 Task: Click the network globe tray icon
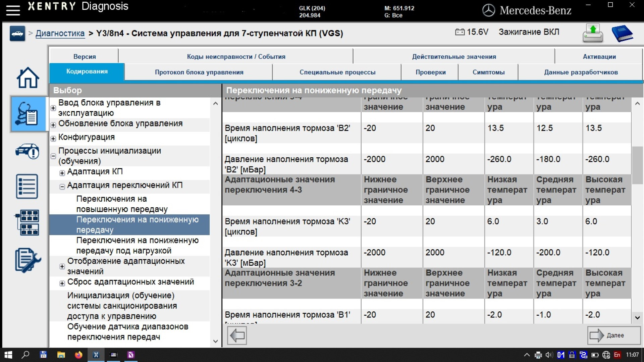click(606, 355)
